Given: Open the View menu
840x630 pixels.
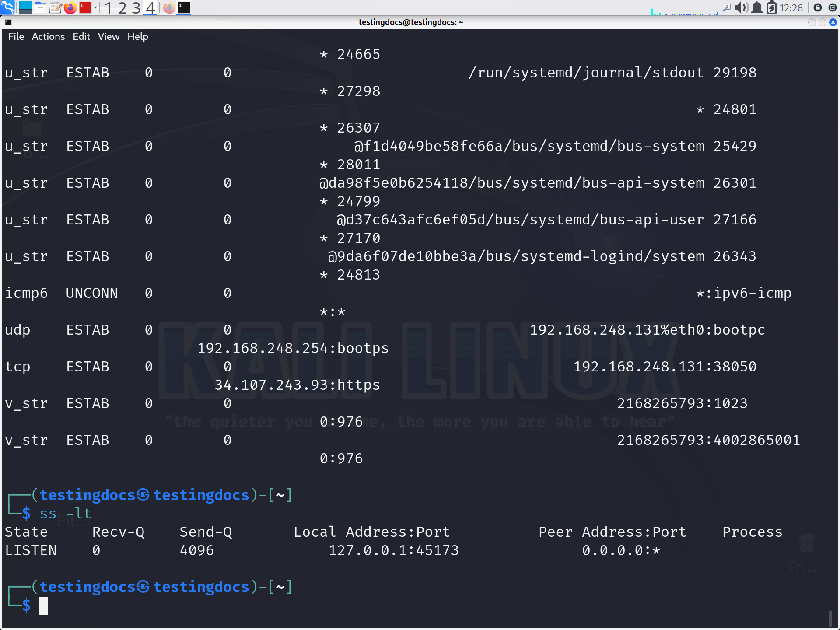Looking at the screenshot, I should tap(108, 36).
